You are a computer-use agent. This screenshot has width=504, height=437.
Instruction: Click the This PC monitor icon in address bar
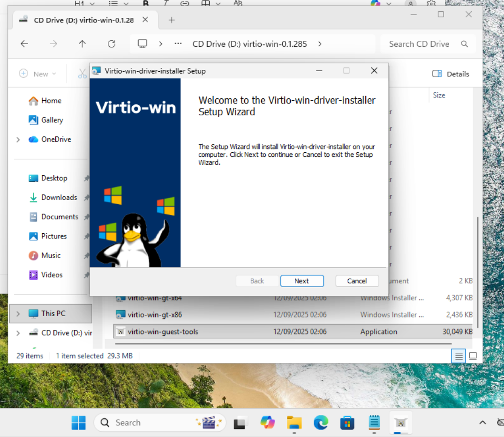coord(143,44)
